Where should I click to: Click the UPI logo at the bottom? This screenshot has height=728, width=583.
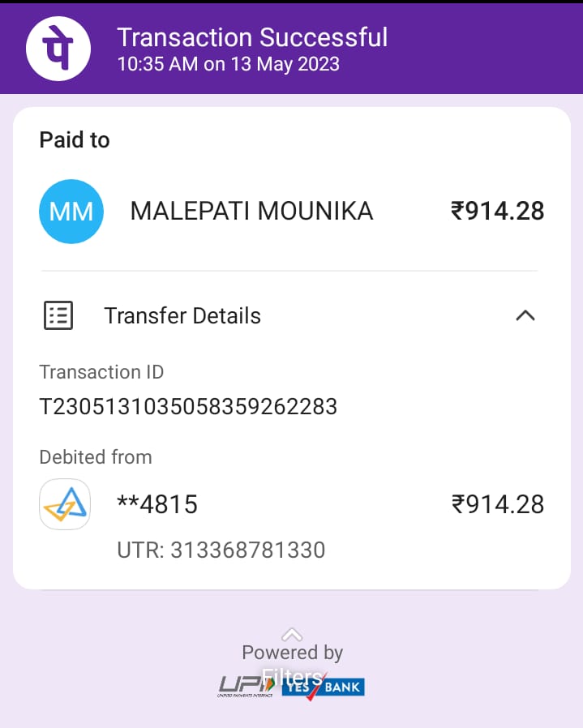point(239,686)
